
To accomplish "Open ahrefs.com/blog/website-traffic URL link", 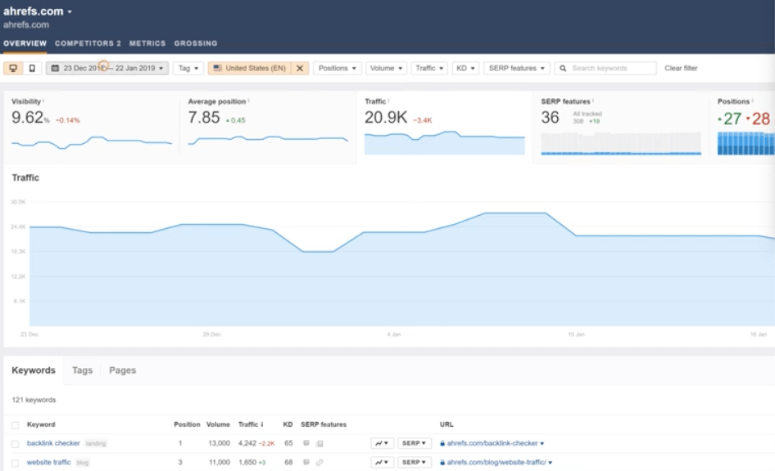I will coord(496,462).
